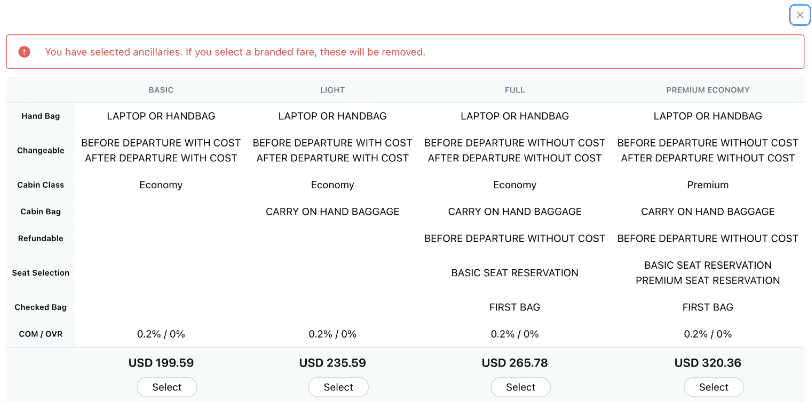Choose the Light fare Select button
812x402 pixels.
coord(338,387)
